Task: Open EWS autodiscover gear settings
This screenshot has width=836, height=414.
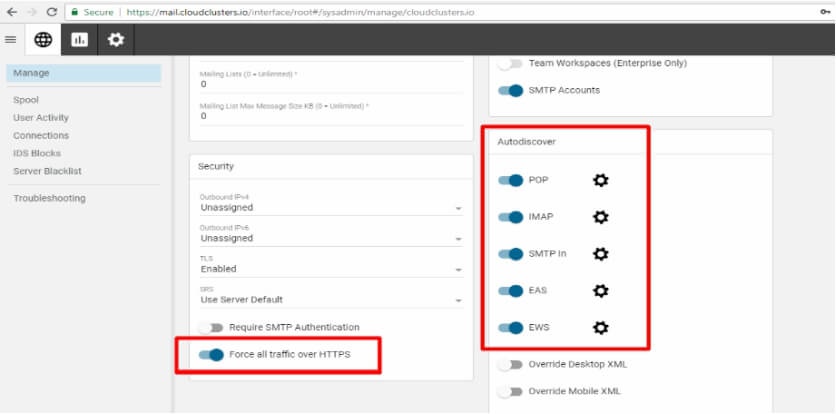Action: [x=601, y=328]
